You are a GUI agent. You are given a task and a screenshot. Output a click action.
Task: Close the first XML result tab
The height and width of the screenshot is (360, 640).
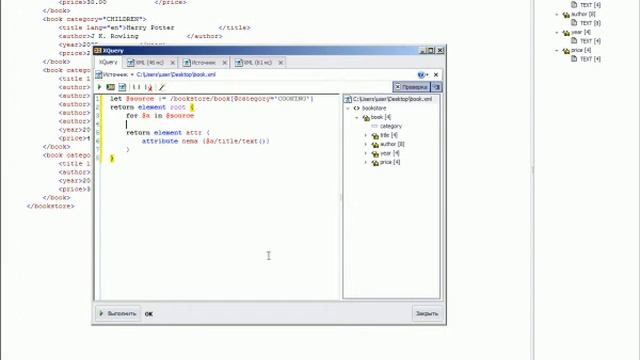(173, 62)
